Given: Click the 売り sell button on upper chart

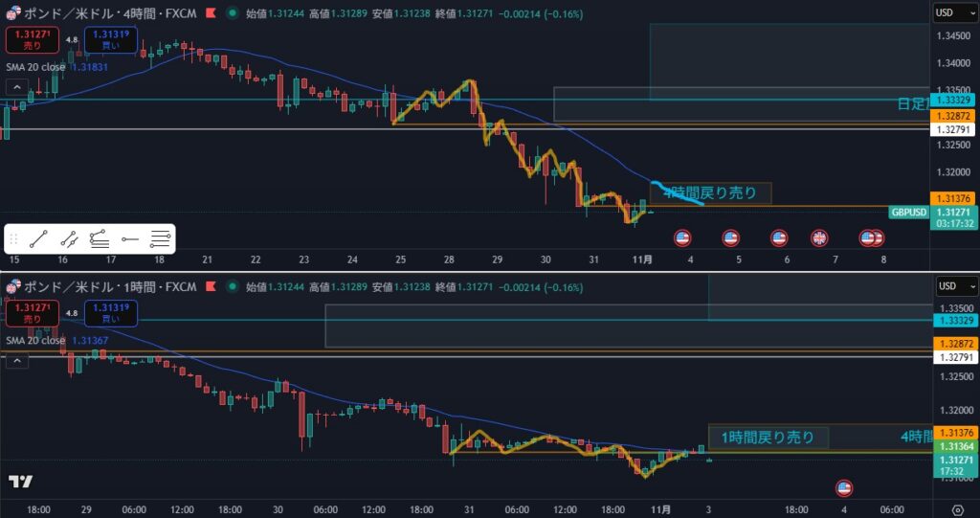Looking at the screenshot, I should click(x=33, y=39).
